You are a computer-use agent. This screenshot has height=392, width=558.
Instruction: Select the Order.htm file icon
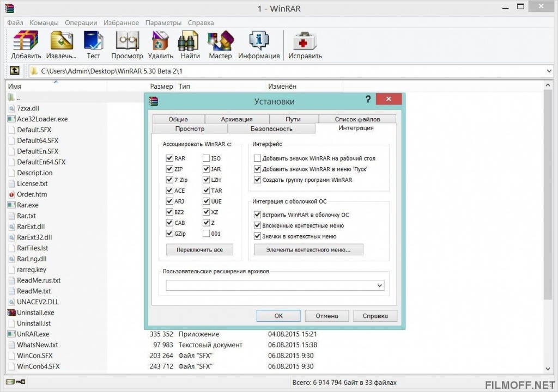click(x=12, y=194)
